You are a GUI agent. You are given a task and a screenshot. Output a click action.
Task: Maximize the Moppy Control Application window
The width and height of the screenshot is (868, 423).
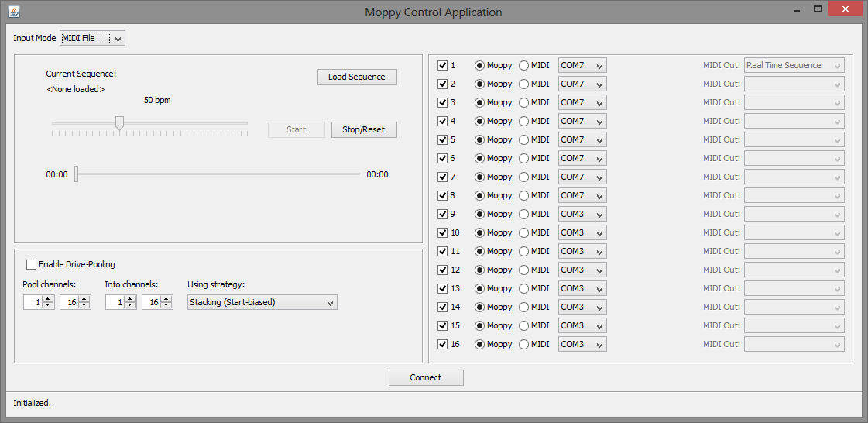click(x=817, y=9)
